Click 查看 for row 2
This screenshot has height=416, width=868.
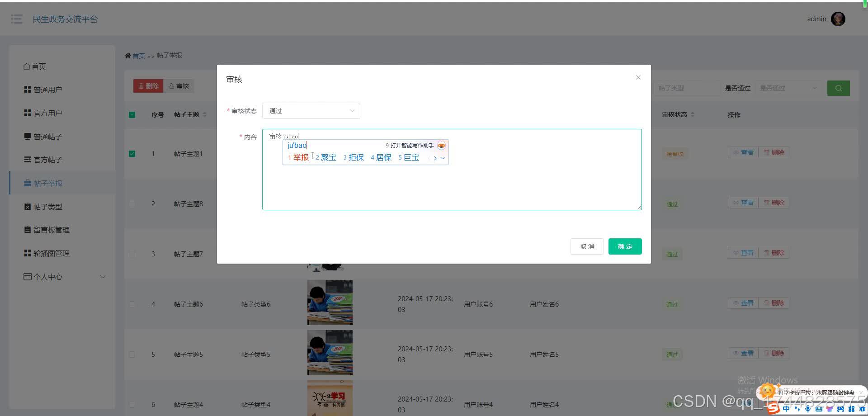(743, 203)
